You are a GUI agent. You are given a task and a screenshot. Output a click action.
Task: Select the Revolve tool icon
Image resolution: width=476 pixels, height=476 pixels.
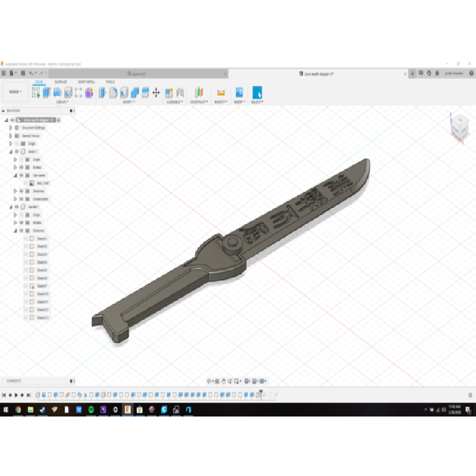[x=57, y=92]
